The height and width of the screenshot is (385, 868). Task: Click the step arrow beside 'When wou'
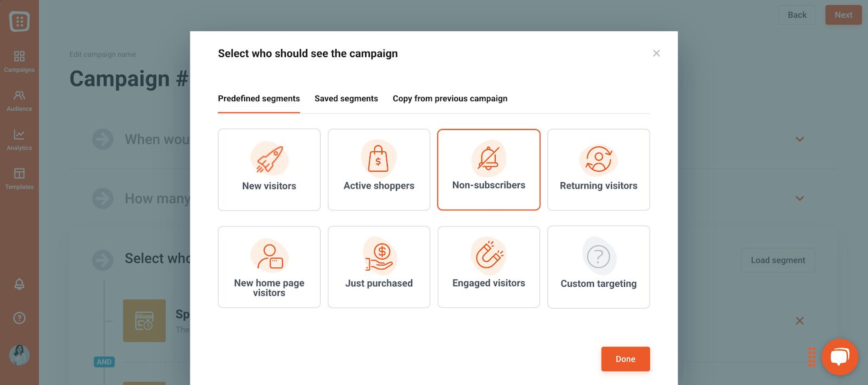102,139
